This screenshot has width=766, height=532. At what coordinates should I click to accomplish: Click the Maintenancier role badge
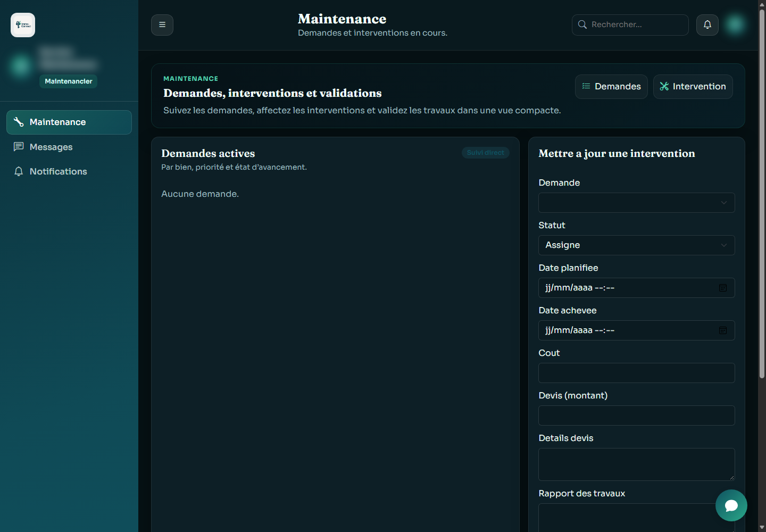[x=69, y=81]
